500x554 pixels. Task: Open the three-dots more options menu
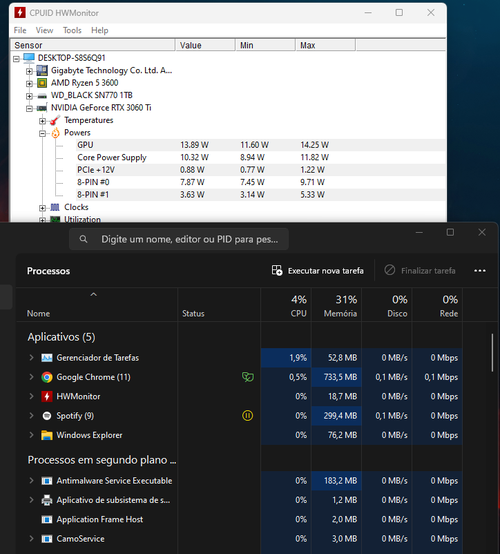[480, 271]
